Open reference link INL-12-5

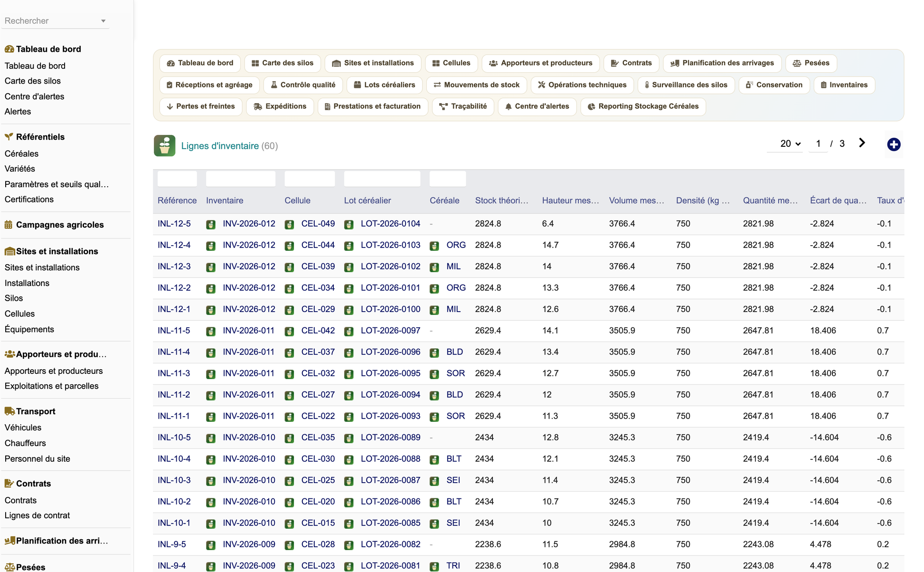(174, 224)
